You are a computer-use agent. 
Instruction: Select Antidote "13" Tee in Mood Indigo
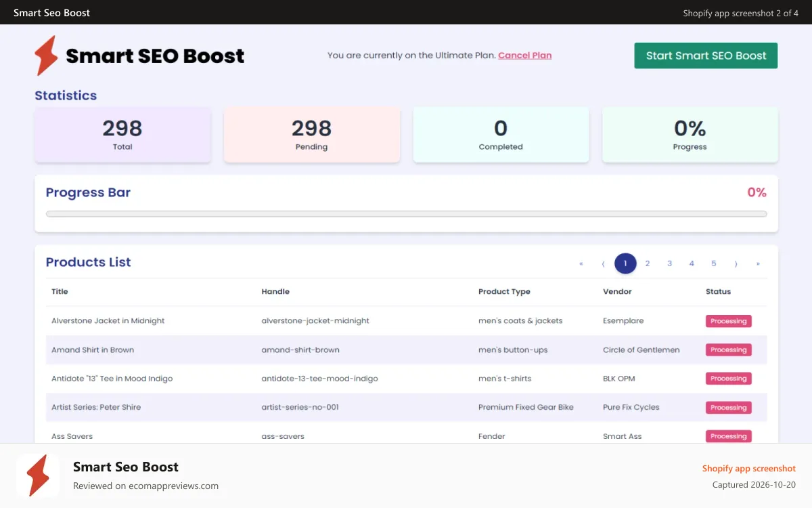tap(112, 379)
